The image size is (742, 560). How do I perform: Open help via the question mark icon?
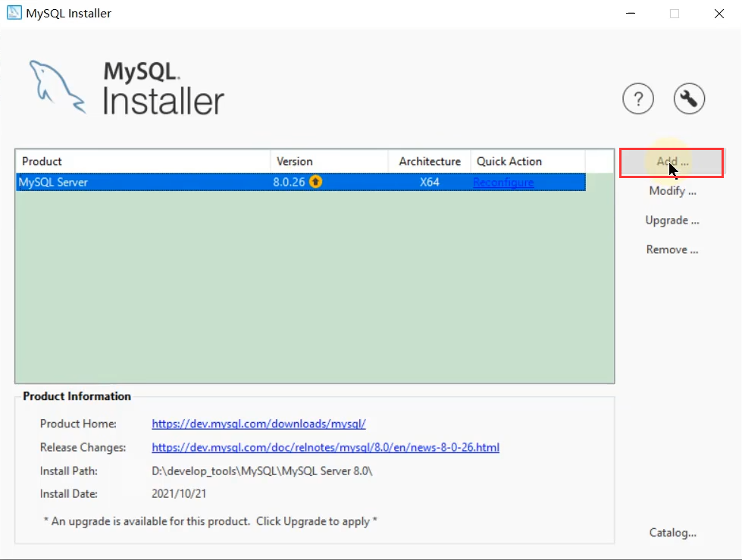pos(638,99)
